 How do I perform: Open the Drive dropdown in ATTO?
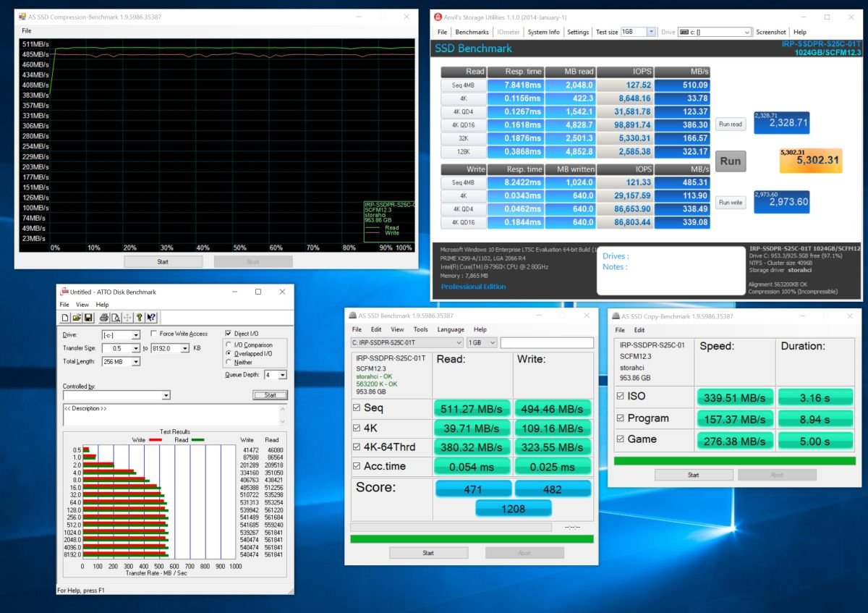(136, 336)
